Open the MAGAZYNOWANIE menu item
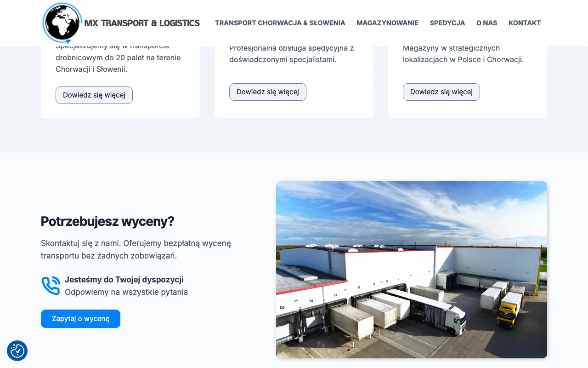This screenshot has height=368, width=588. click(387, 23)
